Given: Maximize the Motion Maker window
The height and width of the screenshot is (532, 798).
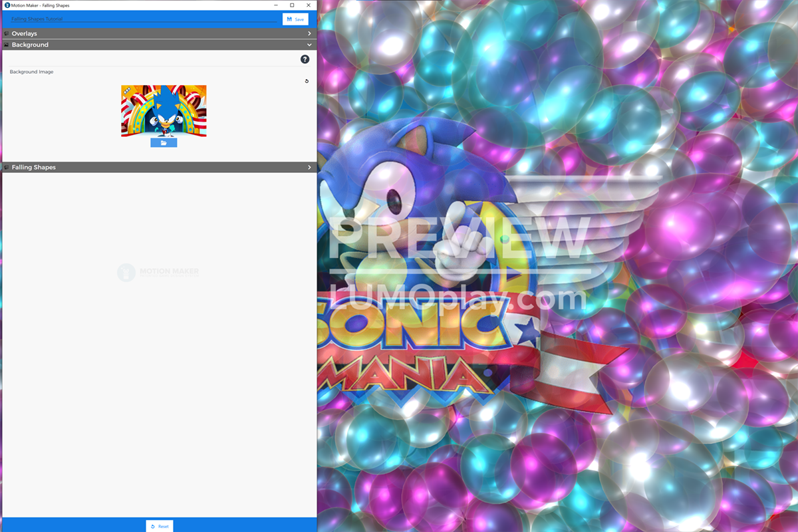Looking at the screenshot, I should [292, 5].
